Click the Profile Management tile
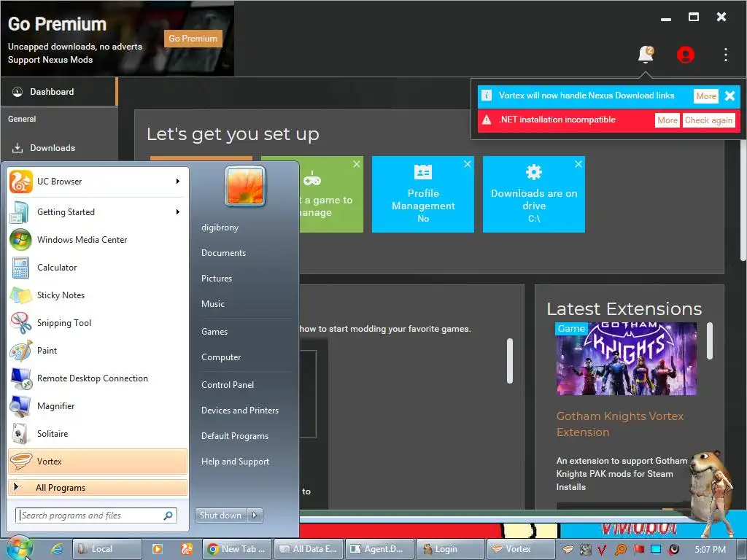Image resolution: width=747 pixels, height=560 pixels. point(422,194)
